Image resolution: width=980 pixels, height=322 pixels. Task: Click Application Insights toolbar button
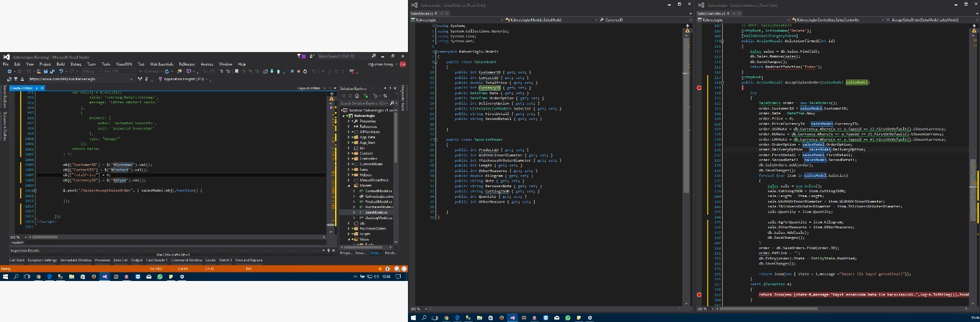[x=183, y=79]
